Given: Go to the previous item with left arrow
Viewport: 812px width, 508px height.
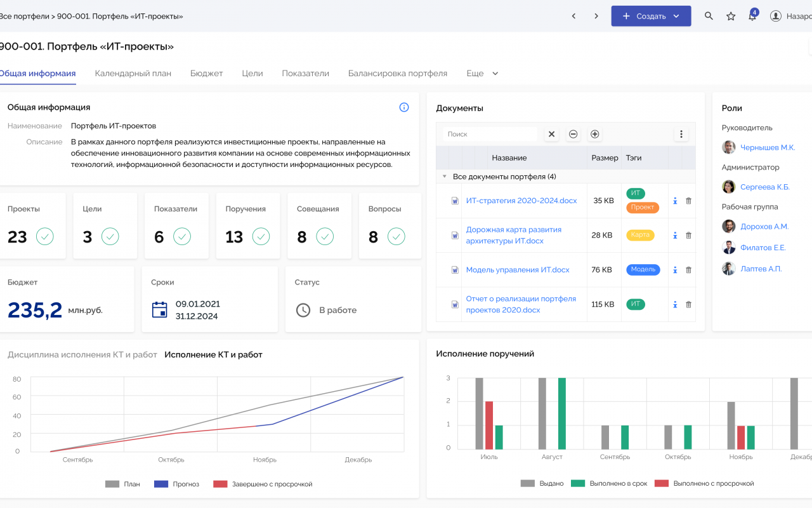Looking at the screenshot, I should point(573,16).
